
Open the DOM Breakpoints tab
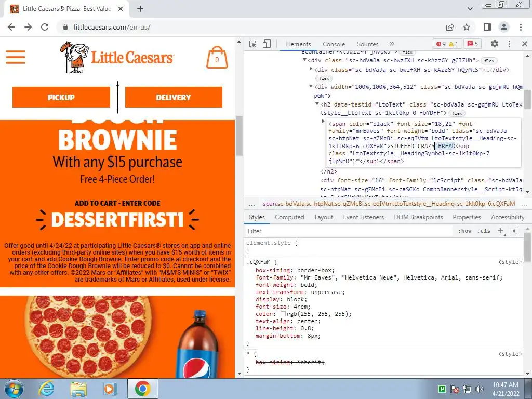coord(418,217)
